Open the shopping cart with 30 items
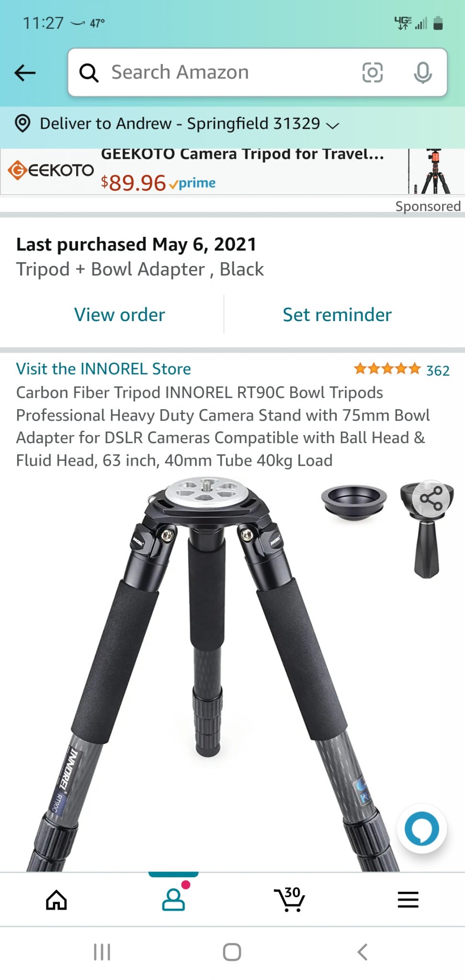Screen dimensions: 465x980 290,900
